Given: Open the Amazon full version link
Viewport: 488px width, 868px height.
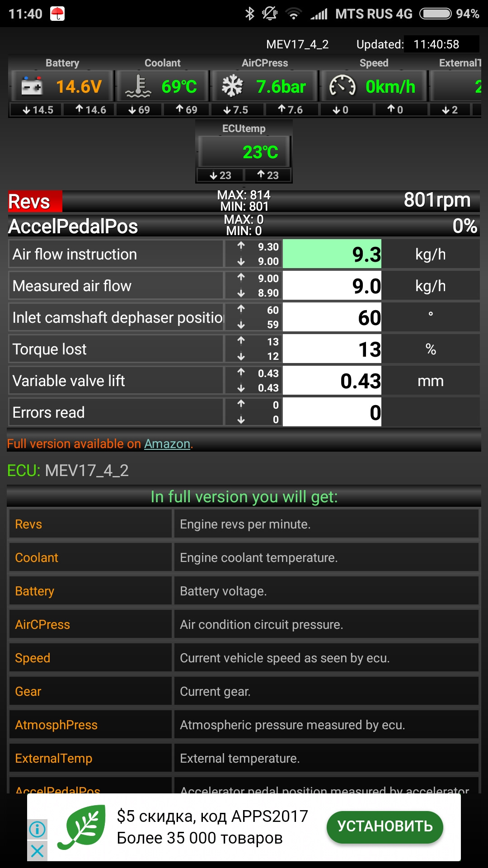Looking at the screenshot, I should [167, 444].
